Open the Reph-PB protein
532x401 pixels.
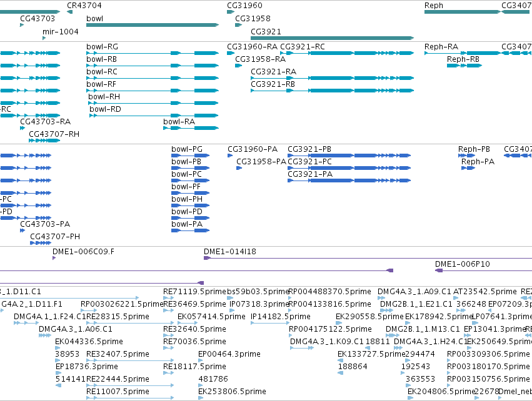tap(466, 156)
